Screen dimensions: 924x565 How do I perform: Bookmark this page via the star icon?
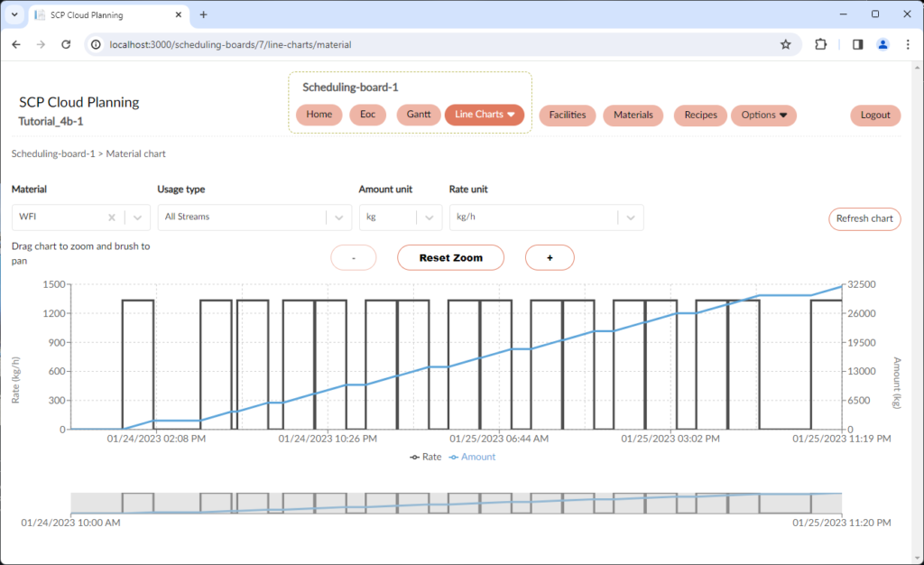pyautogui.click(x=785, y=43)
